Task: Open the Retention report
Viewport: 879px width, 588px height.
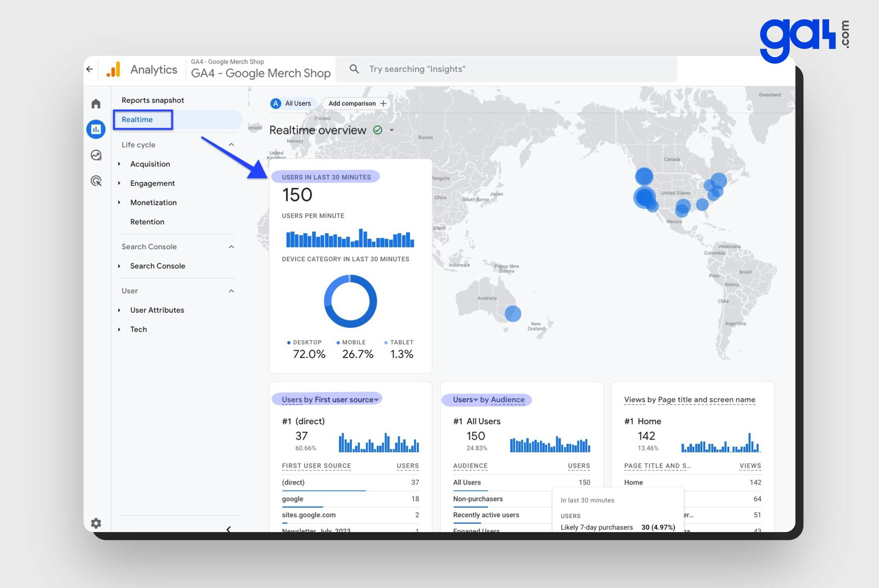Action: coord(147,222)
